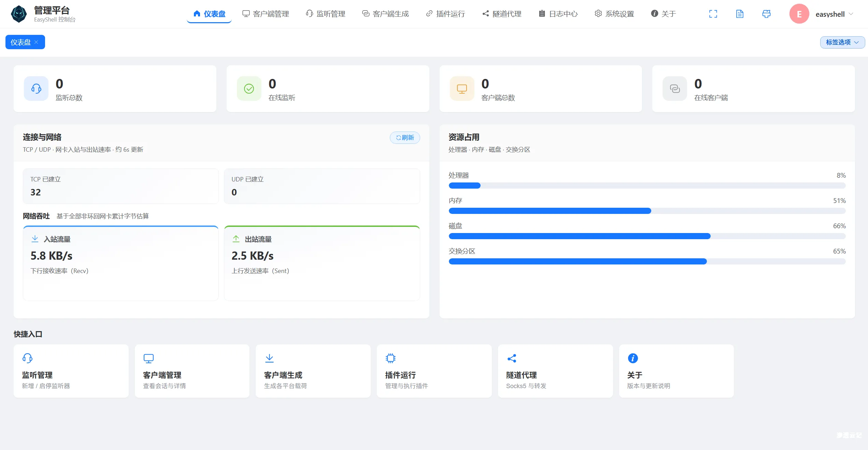The height and width of the screenshot is (450, 868).
Task: Open 监听管理 in the top navigation
Action: click(x=325, y=14)
